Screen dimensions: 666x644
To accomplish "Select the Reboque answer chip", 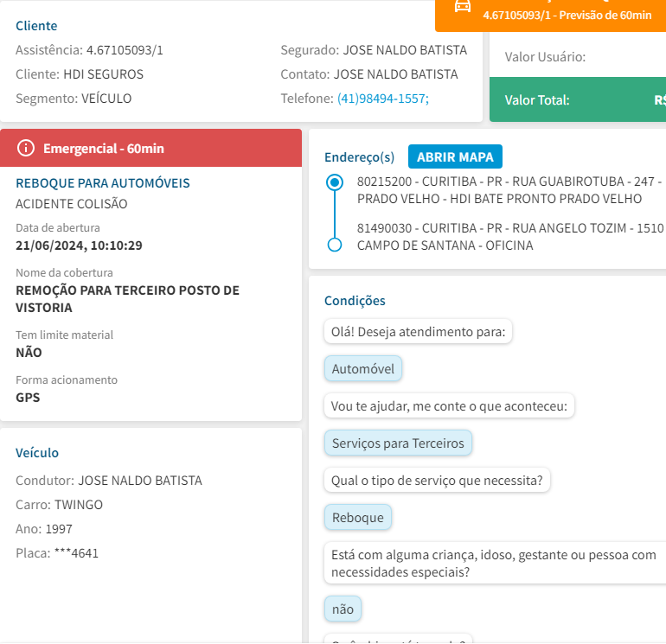I will coord(357,517).
